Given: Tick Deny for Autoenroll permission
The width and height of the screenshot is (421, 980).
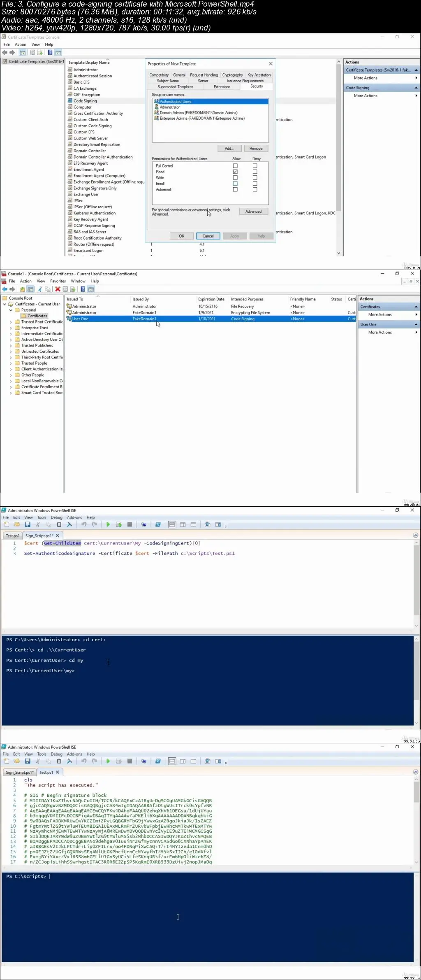Looking at the screenshot, I should pyautogui.click(x=255, y=189).
